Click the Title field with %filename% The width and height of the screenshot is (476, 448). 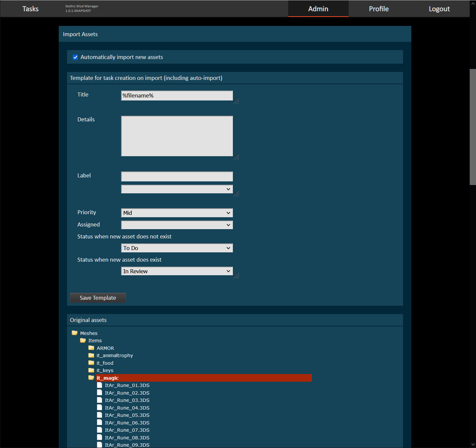coord(177,96)
